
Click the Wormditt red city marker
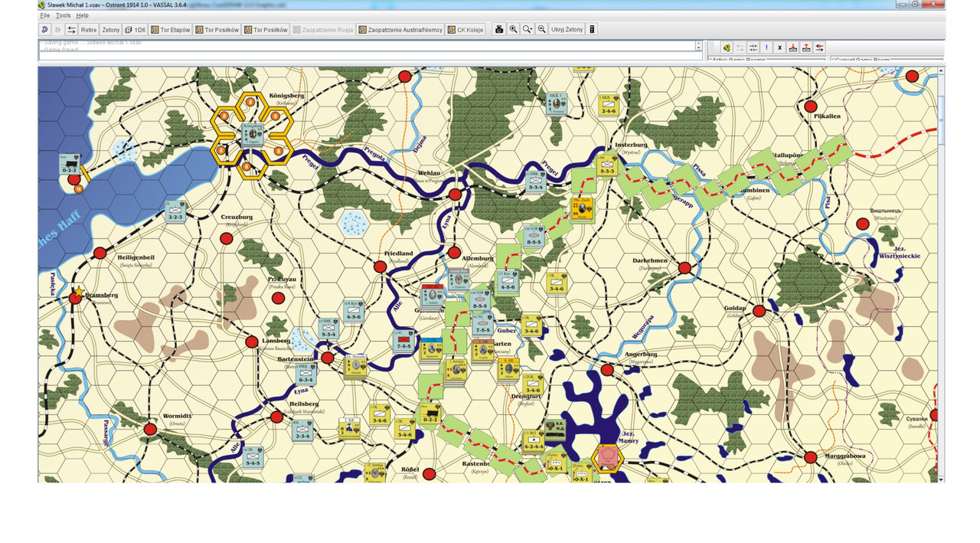(x=150, y=429)
